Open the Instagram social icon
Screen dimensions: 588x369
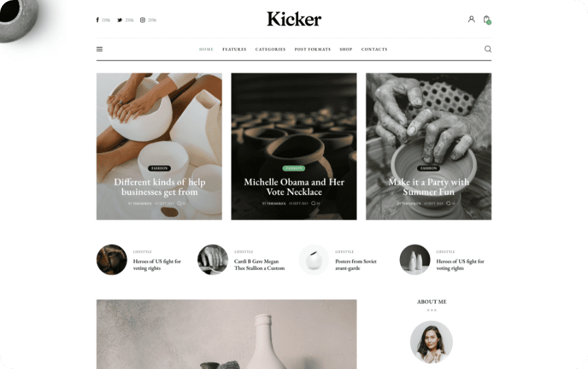point(142,20)
